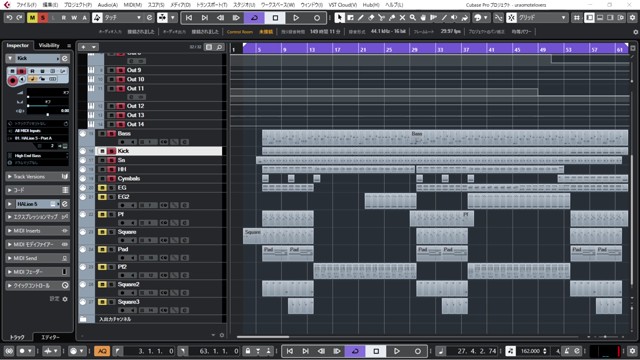Screen dimensions: 640x360
Task: Click Record button in top transport
Action: (x=317, y=18)
